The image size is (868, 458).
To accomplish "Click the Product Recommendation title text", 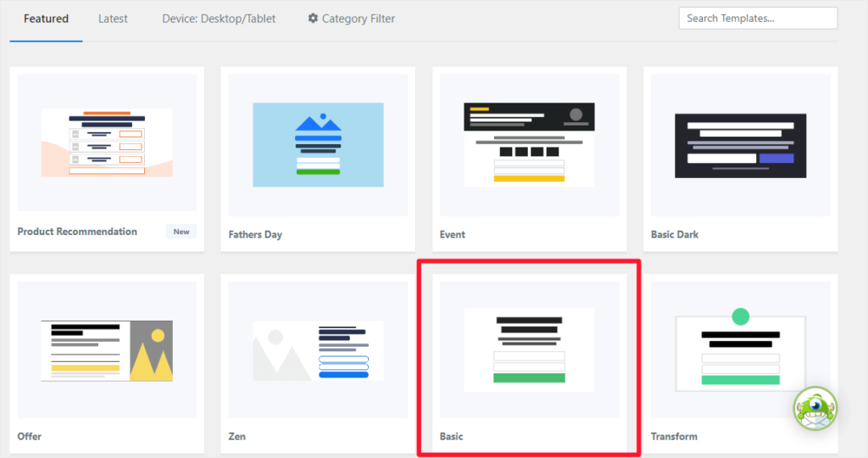I will click(x=77, y=232).
